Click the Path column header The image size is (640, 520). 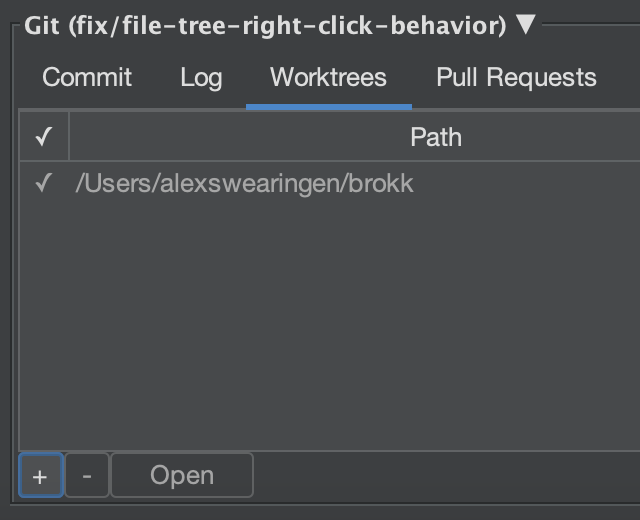click(436, 137)
